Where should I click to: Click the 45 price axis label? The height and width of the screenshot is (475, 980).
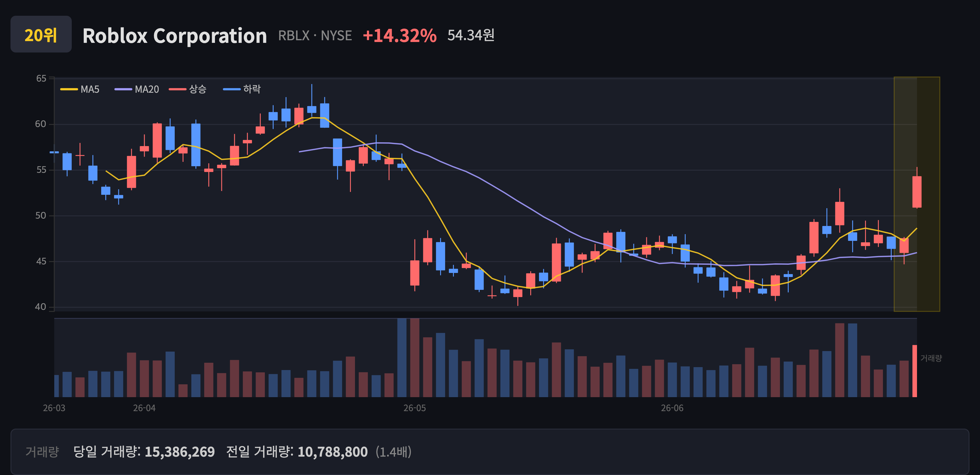[41, 261]
